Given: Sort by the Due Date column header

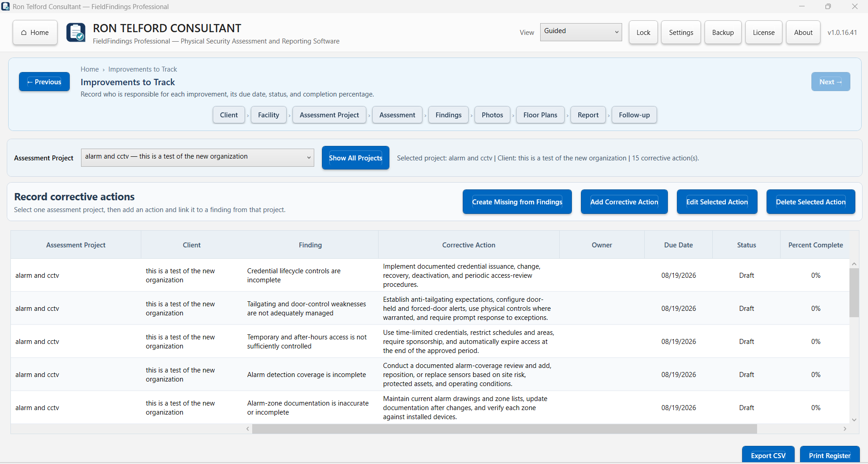Looking at the screenshot, I should click(x=678, y=245).
